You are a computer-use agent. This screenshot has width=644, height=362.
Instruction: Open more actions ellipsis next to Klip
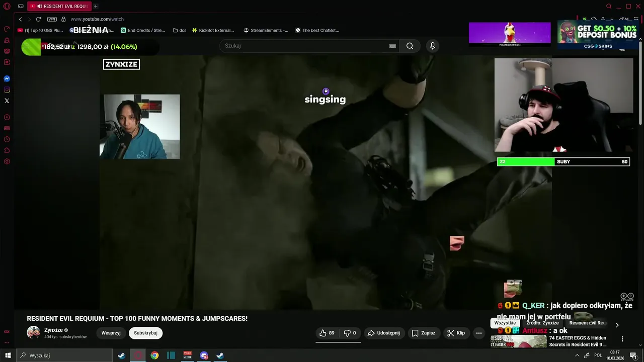tap(479, 333)
